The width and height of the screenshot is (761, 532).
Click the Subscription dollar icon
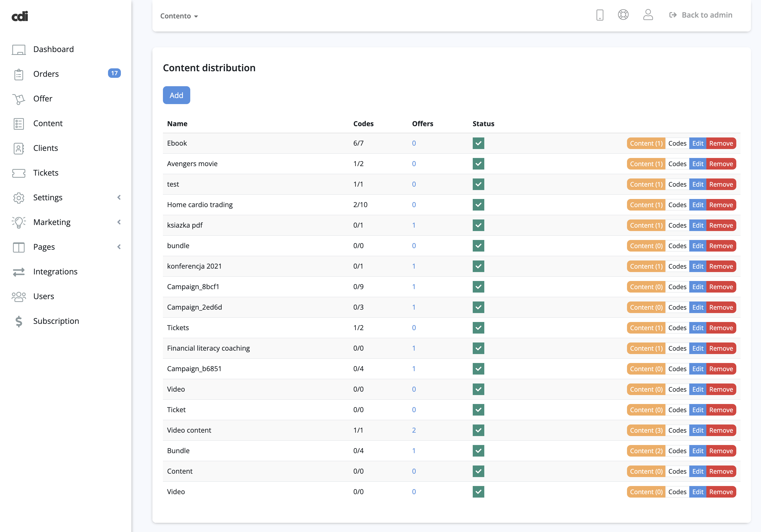coord(19,321)
